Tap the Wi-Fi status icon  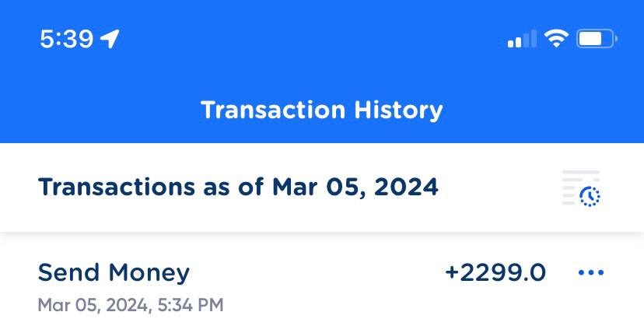(x=556, y=38)
